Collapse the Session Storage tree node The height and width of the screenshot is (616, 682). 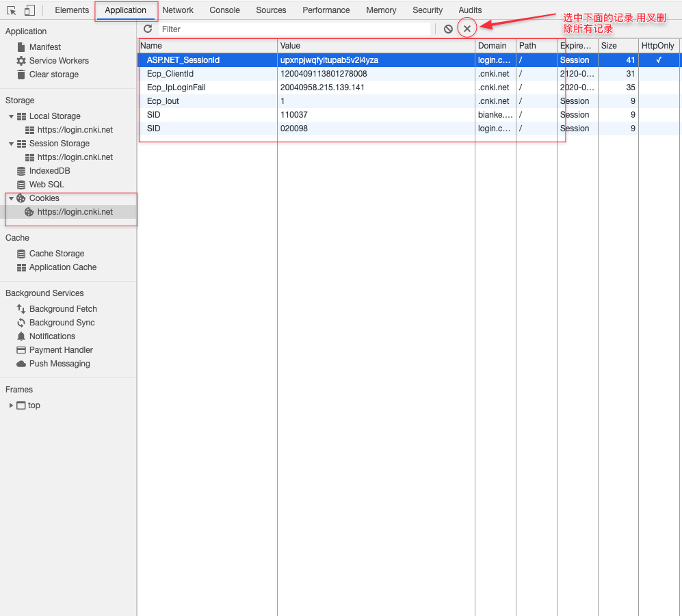pos(12,144)
